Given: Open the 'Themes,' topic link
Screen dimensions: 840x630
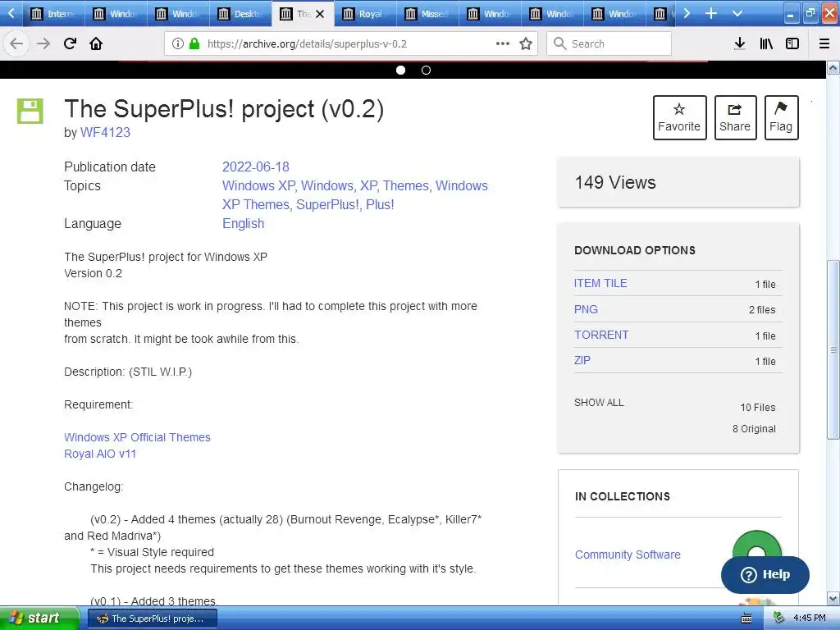Looking at the screenshot, I should point(407,186).
